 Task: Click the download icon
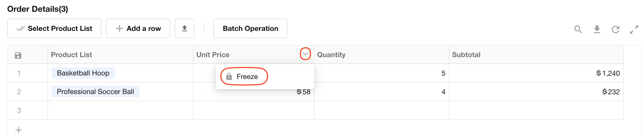[597, 29]
